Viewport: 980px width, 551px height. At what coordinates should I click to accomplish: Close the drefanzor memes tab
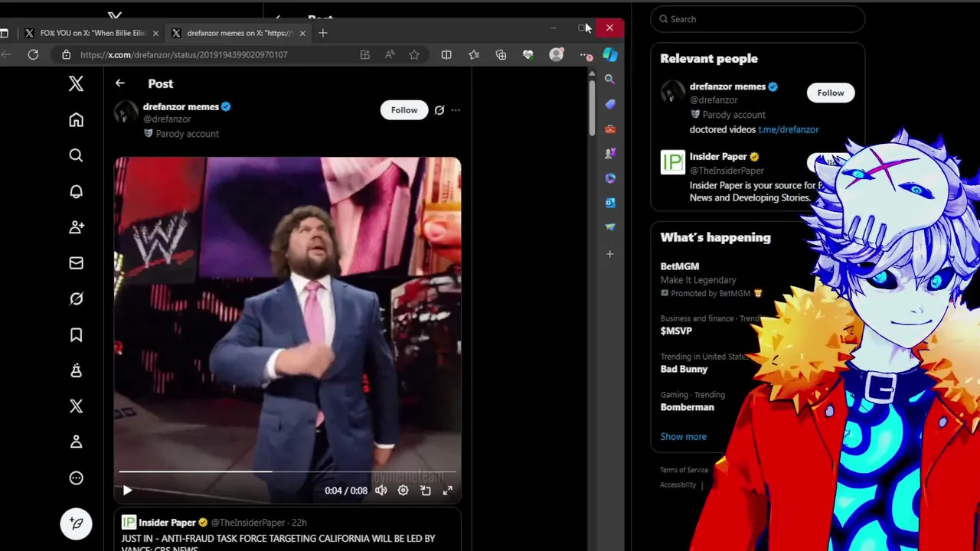tap(302, 33)
